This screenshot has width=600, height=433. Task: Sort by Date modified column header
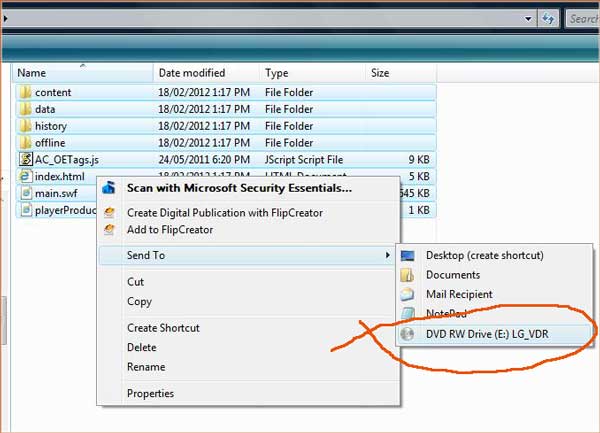click(205, 73)
